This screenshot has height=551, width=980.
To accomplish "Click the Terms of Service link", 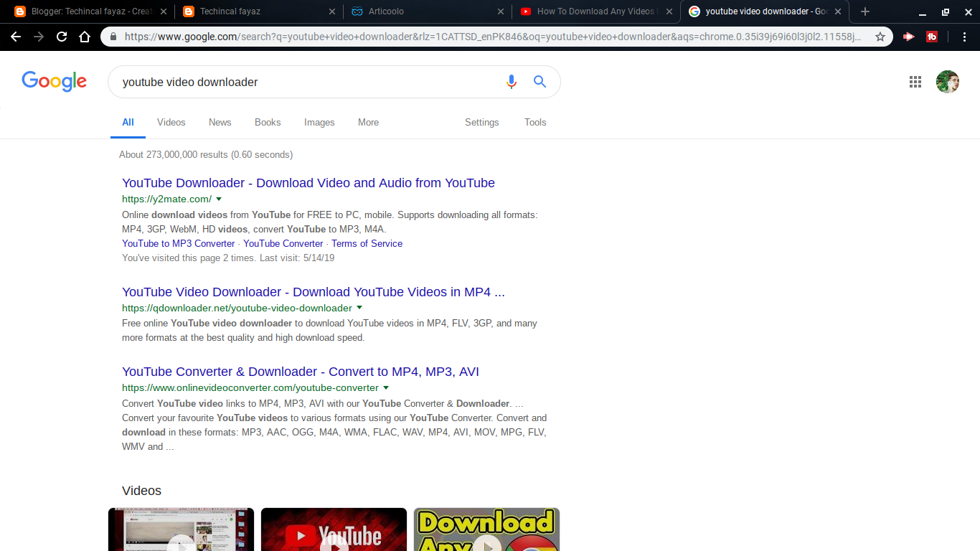I will click(367, 243).
